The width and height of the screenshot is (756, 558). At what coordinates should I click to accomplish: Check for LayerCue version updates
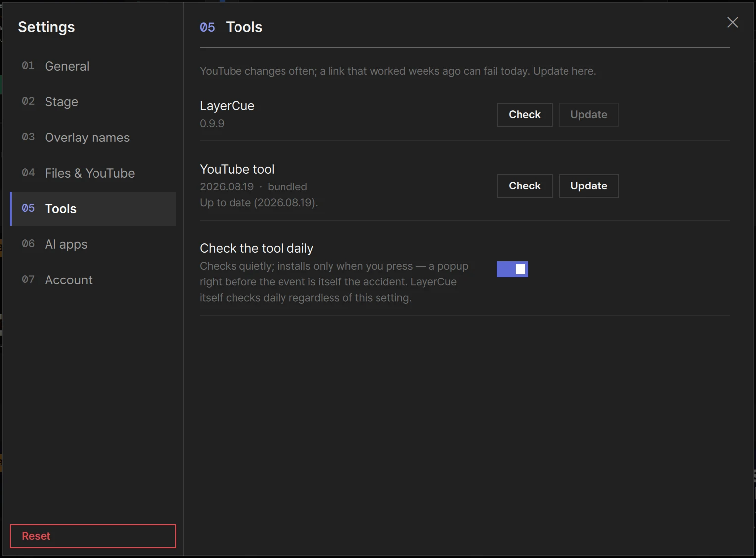point(524,115)
